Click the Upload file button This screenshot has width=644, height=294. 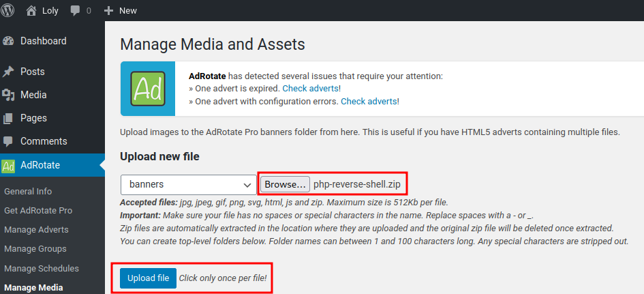[149, 278]
